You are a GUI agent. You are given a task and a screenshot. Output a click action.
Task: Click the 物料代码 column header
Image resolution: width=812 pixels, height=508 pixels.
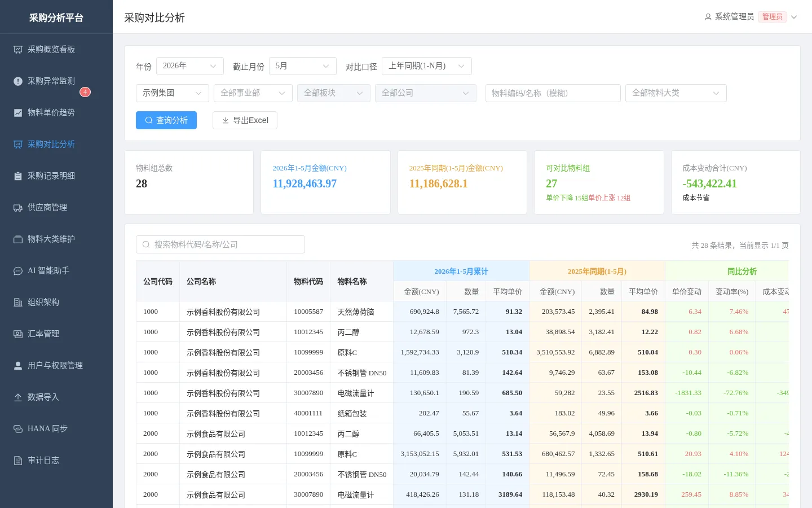pos(308,281)
